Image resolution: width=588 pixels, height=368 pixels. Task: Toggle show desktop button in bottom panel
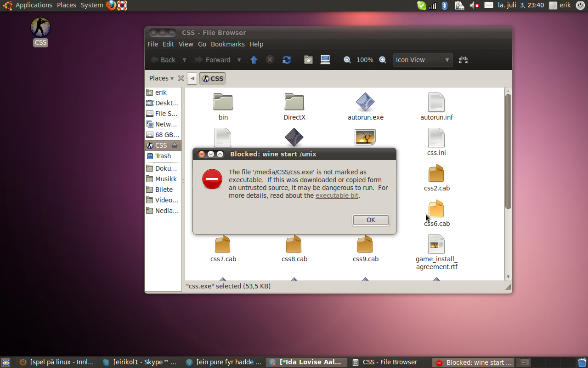(x=6, y=362)
